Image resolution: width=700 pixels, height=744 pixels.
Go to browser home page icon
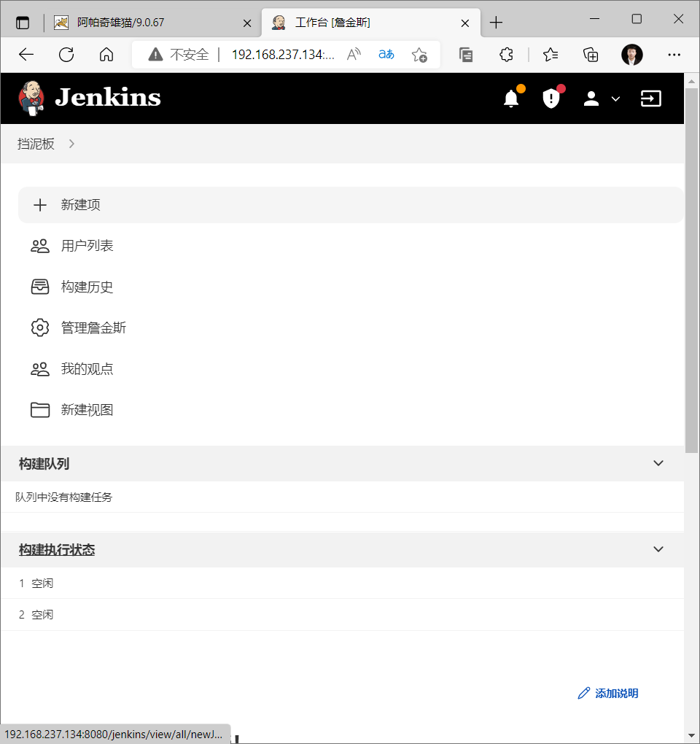(x=106, y=55)
